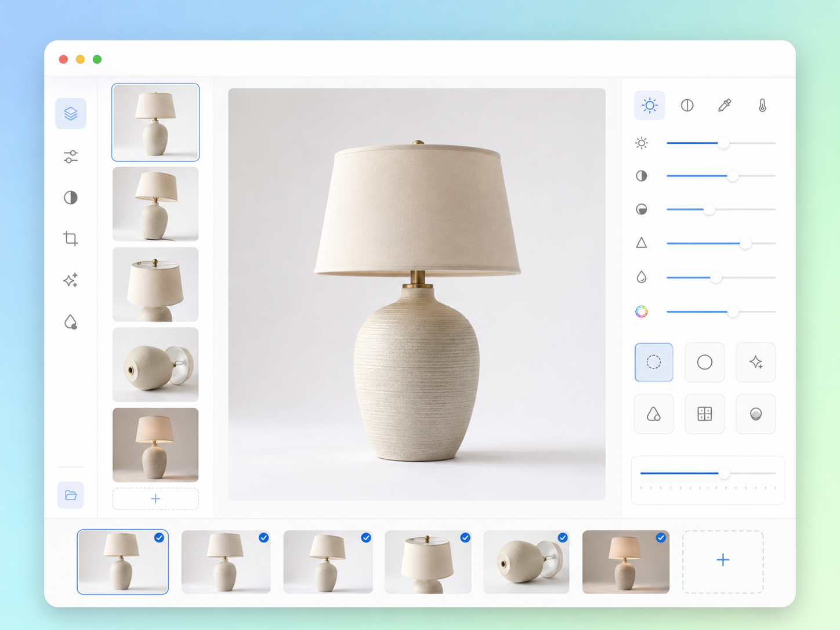Open the Layers panel in the left sidebar
Image resolution: width=840 pixels, height=630 pixels.
(71, 113)
